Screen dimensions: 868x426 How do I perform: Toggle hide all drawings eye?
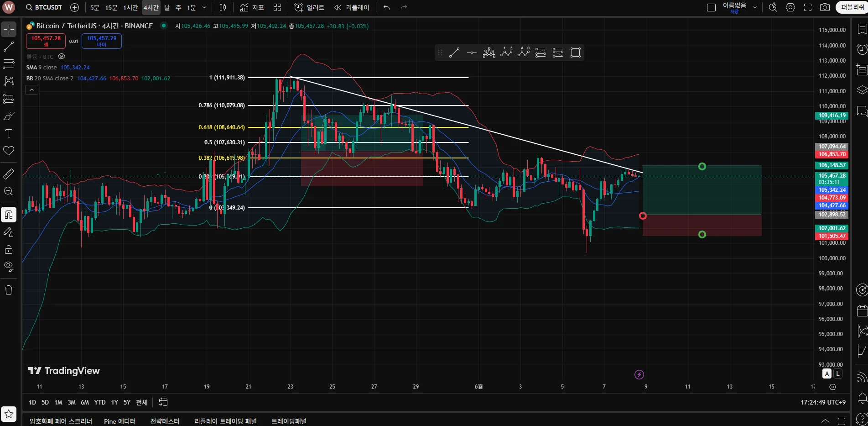(9, 267)
